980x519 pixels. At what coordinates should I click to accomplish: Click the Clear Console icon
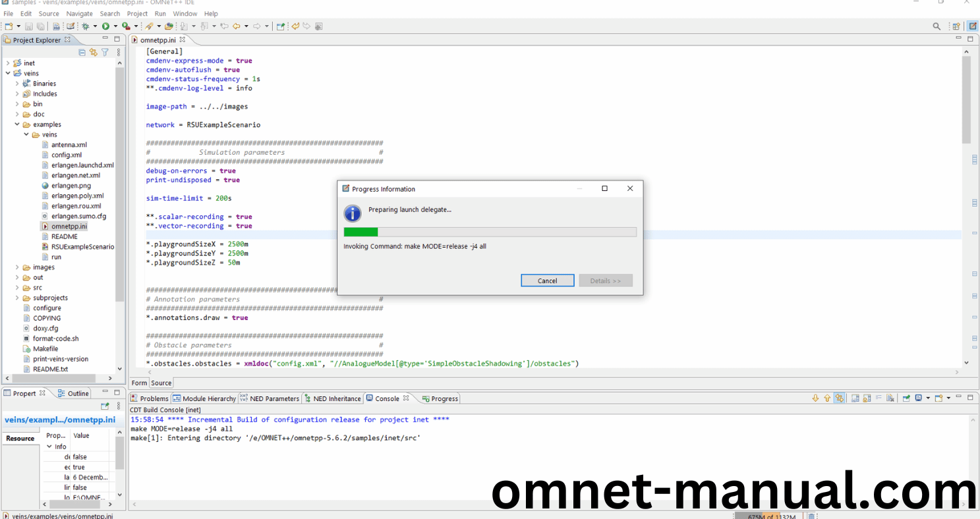point(890,398)
